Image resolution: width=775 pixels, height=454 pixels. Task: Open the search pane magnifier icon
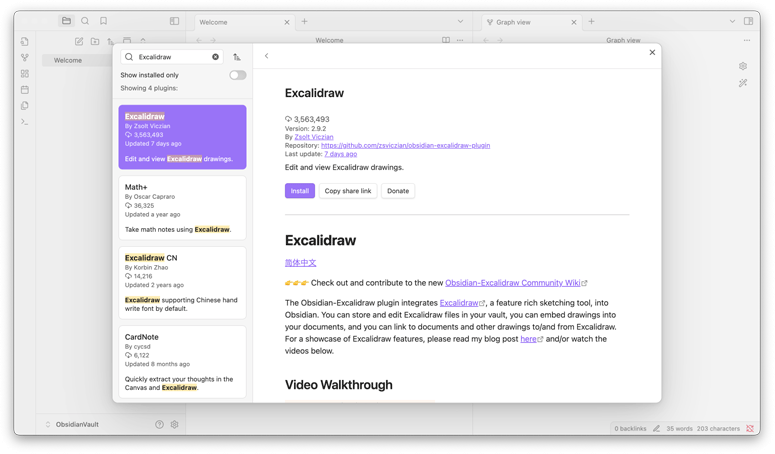[85, 21]
